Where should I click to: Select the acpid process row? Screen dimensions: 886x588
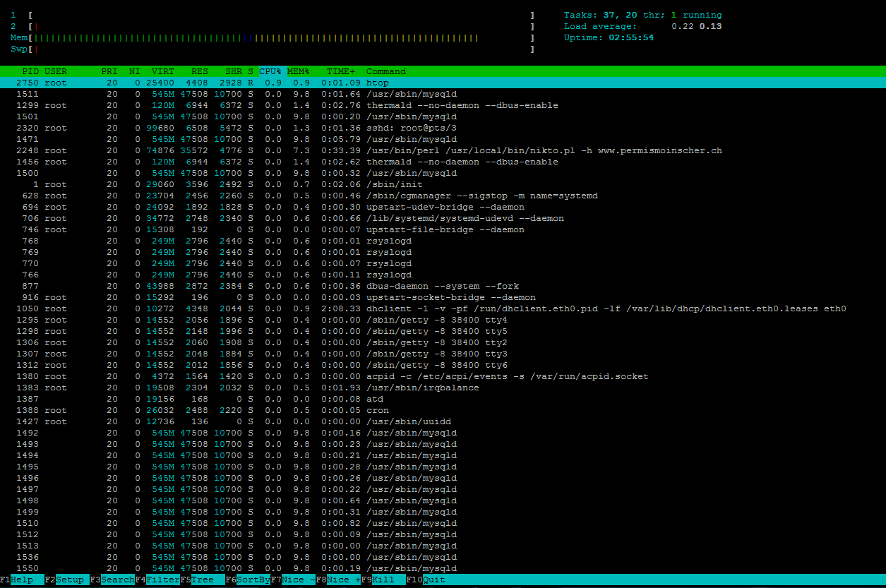click(443, 376)
